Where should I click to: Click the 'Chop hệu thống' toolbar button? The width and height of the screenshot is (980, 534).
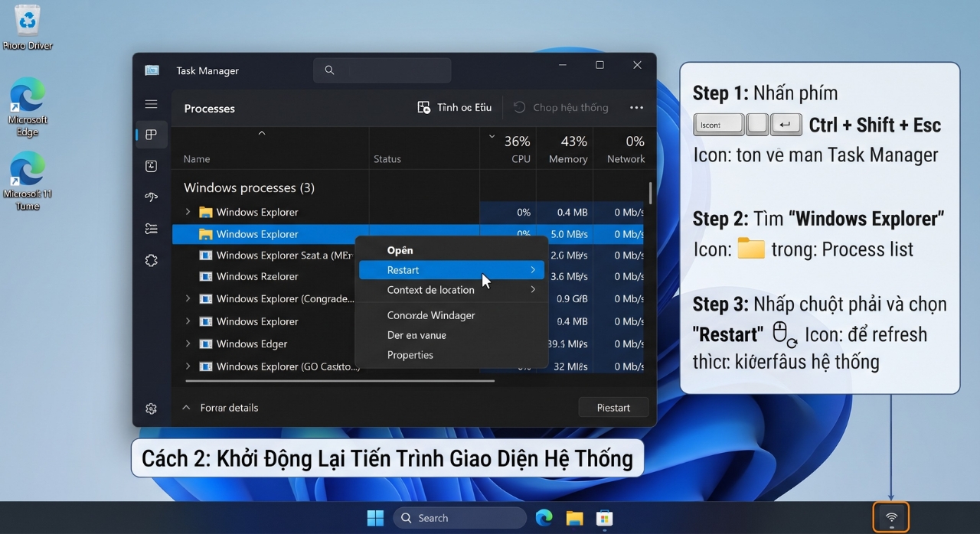(561, 108)
